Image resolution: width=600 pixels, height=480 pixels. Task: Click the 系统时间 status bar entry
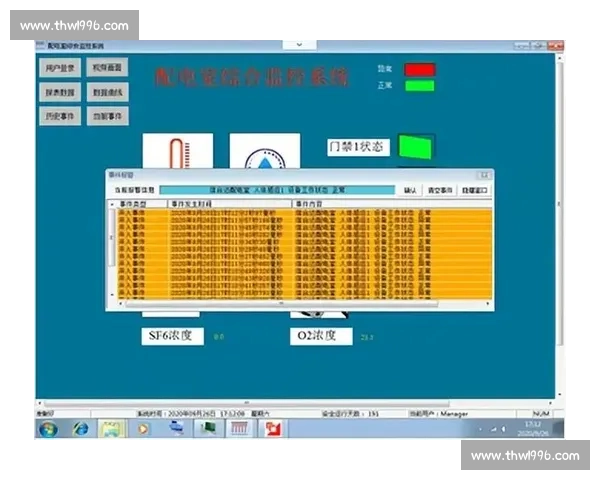pyautogui.click(x=204, y=414)
